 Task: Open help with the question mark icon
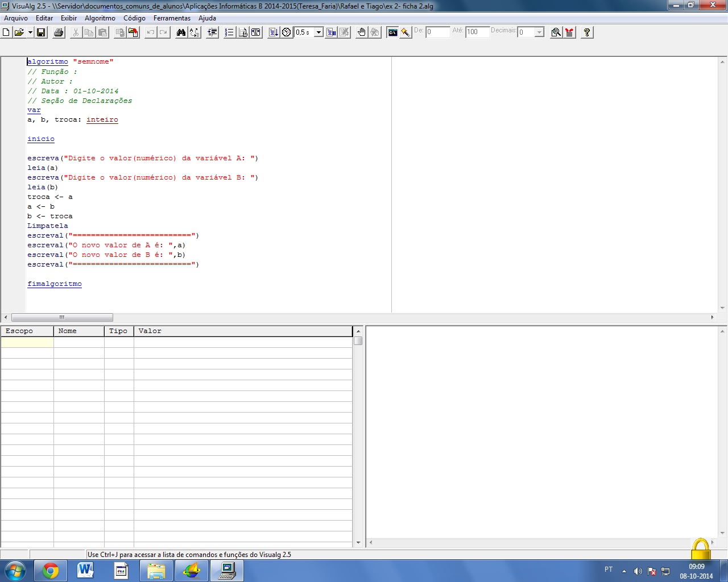[587, 32]
